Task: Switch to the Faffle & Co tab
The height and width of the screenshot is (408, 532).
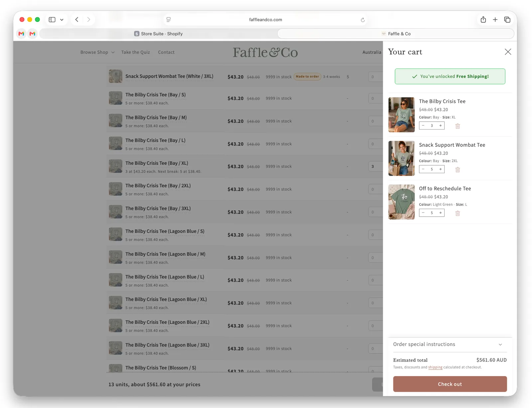Action: (396, 34)
